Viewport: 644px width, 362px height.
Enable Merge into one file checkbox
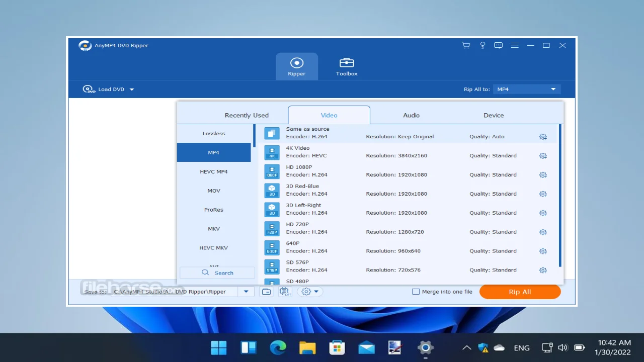click(416, 292)
